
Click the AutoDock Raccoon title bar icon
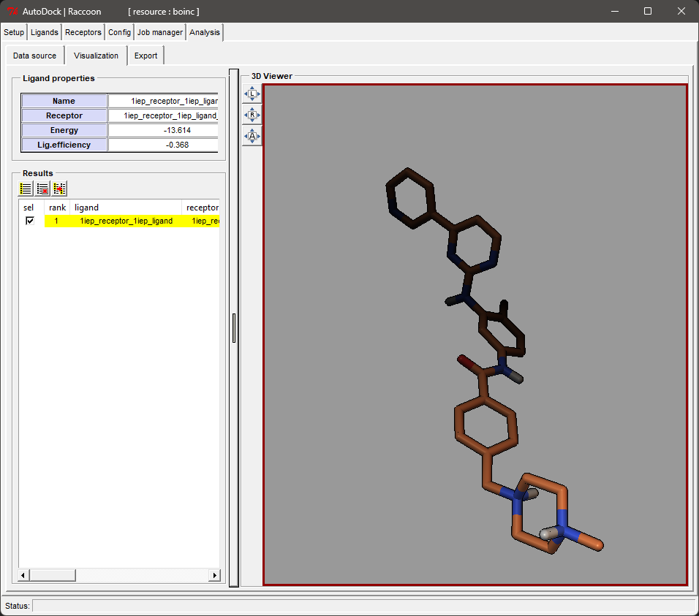(x=12, y=12)
